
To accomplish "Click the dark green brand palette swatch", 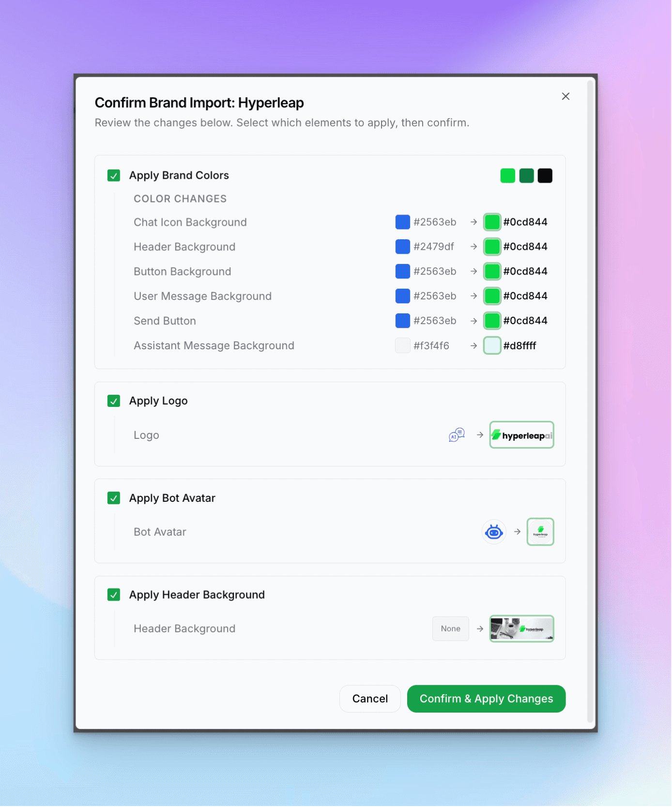I will tap(526, 175).
